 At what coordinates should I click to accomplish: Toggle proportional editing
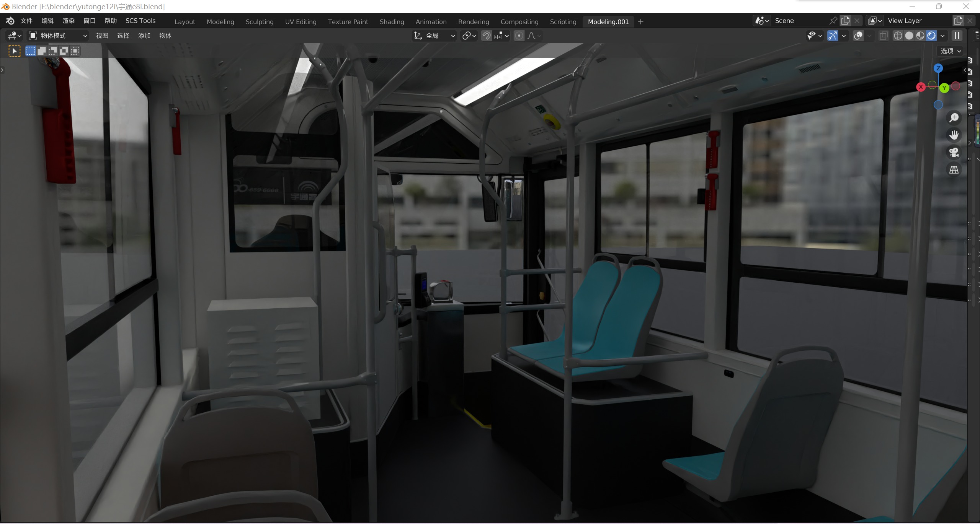point(519,36)
